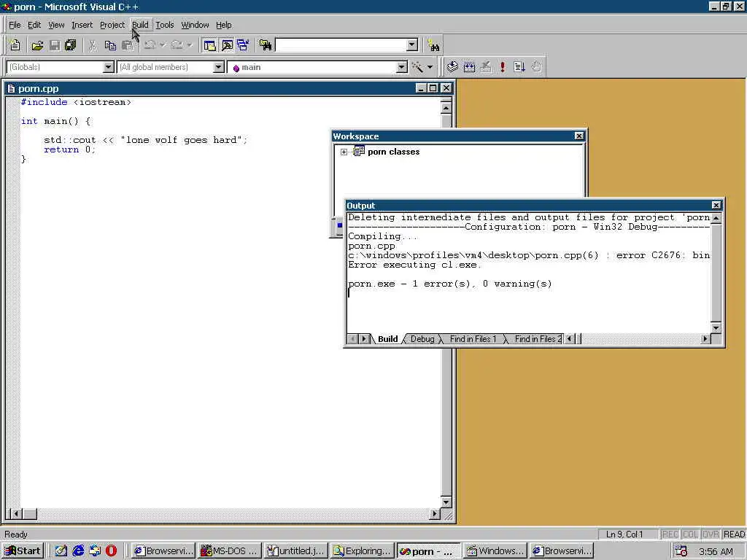
Task: Click the Undo arrow icon
Action: click(x=150, y=45)
